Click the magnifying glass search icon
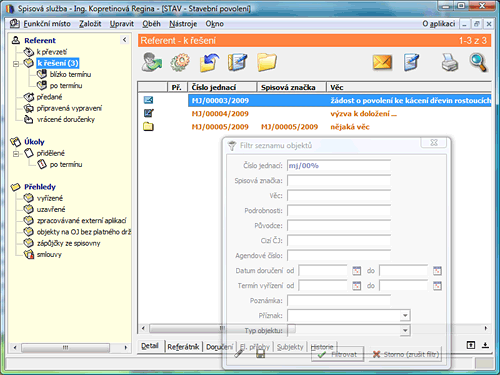The width and height of the screenshot is (500, 375). [x=478, y=62]
